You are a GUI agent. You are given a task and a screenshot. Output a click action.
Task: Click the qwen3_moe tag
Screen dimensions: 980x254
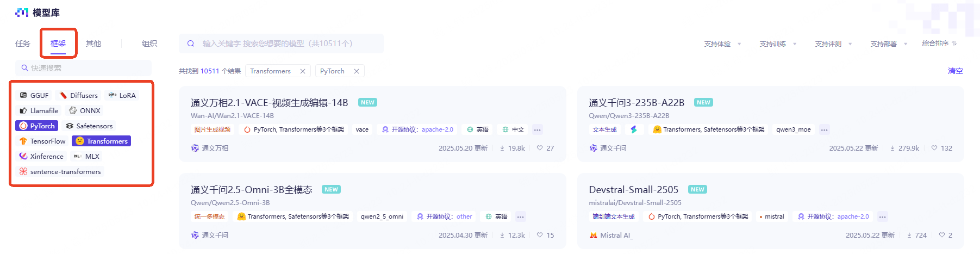[793, 129]
